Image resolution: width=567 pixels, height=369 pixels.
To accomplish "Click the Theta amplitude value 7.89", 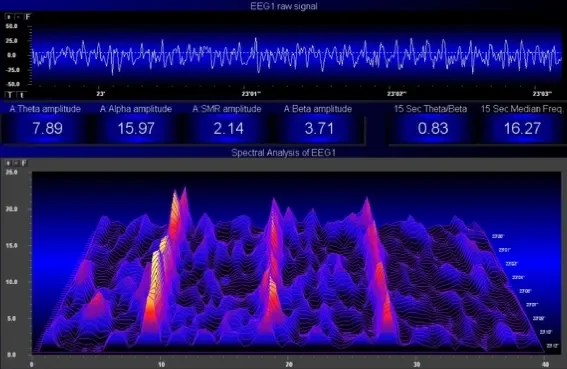I will [47, 128].
